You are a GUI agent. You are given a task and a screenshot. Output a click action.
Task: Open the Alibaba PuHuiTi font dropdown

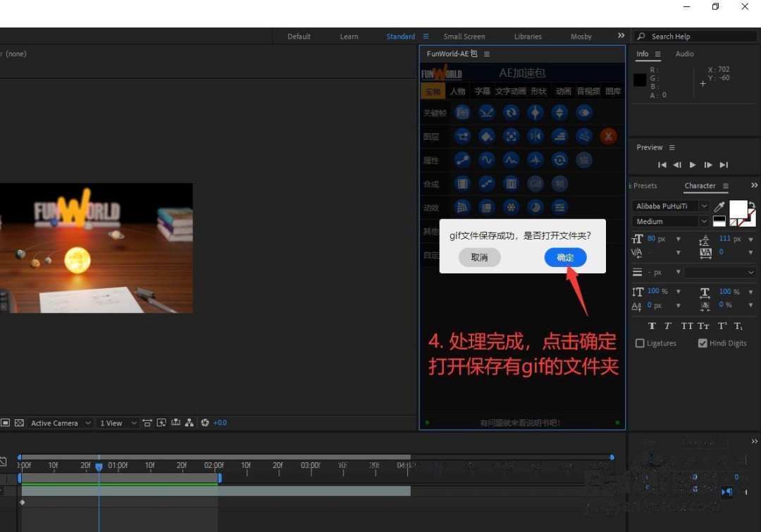tap(704, 206)
